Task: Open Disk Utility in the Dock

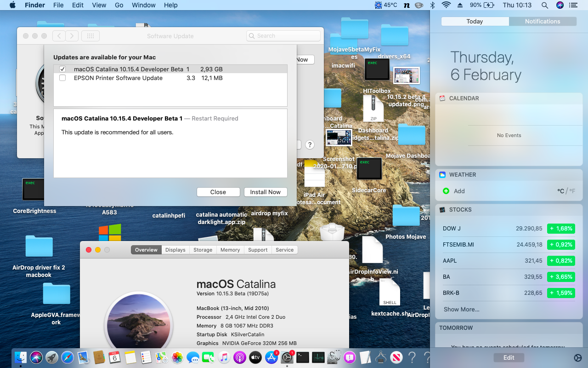Action: click(x=334, y=357)
